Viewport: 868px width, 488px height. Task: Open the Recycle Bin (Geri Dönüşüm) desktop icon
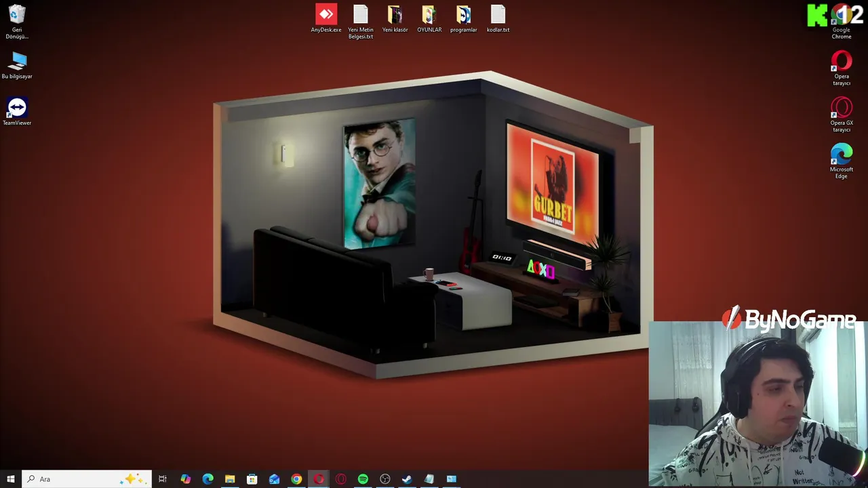(x=17, y=21)
